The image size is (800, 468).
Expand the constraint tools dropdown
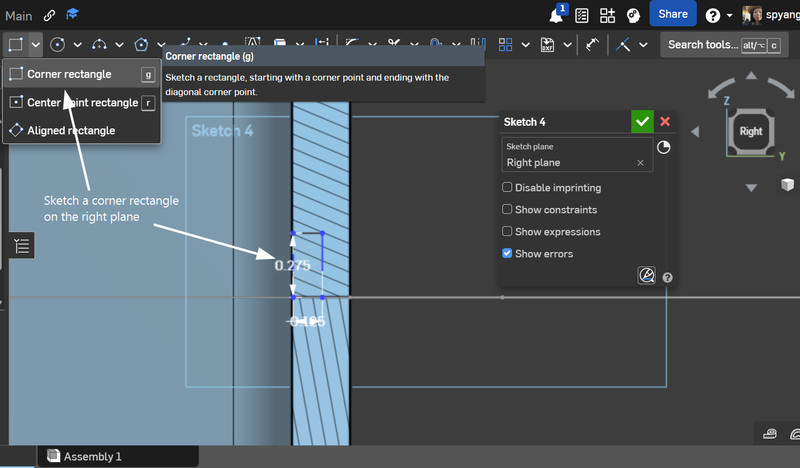(x=643, y=45)
